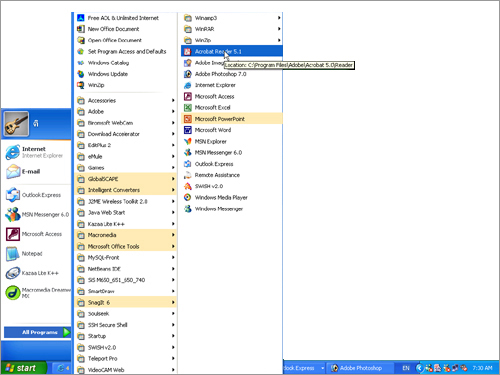Click the Notepad icon in pinned list
The height and width of the screenshot is (375, 500).
[x=13, y=254]
